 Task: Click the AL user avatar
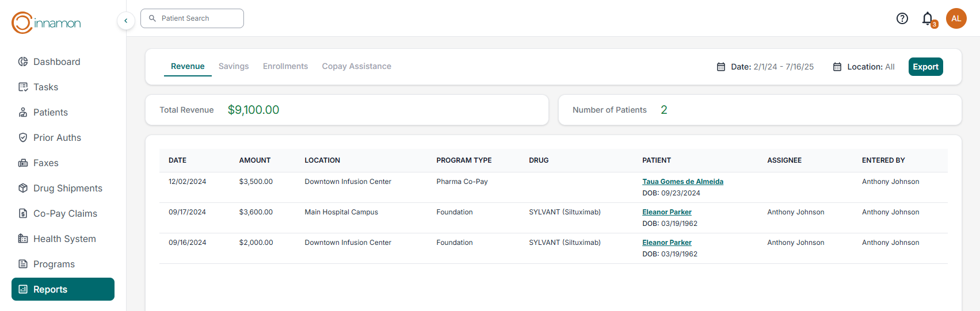[956, 18]
